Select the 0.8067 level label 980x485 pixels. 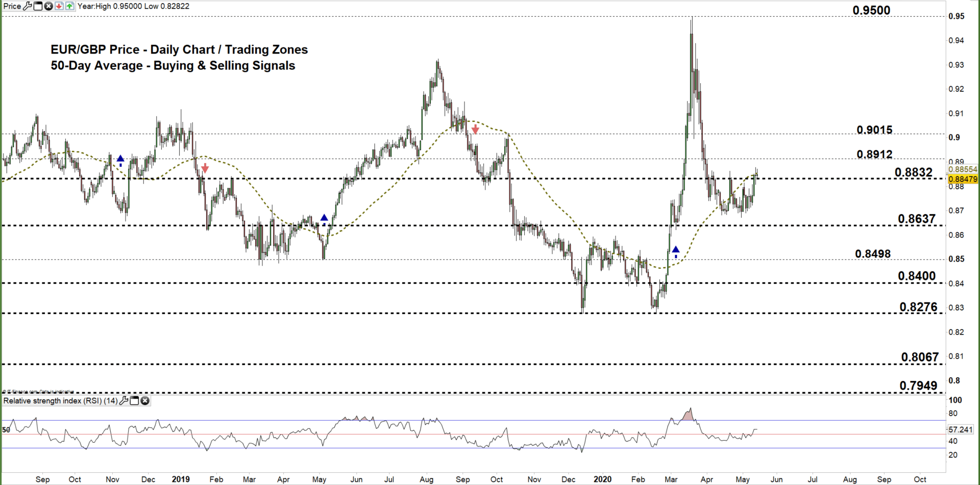tap(920, 357)
